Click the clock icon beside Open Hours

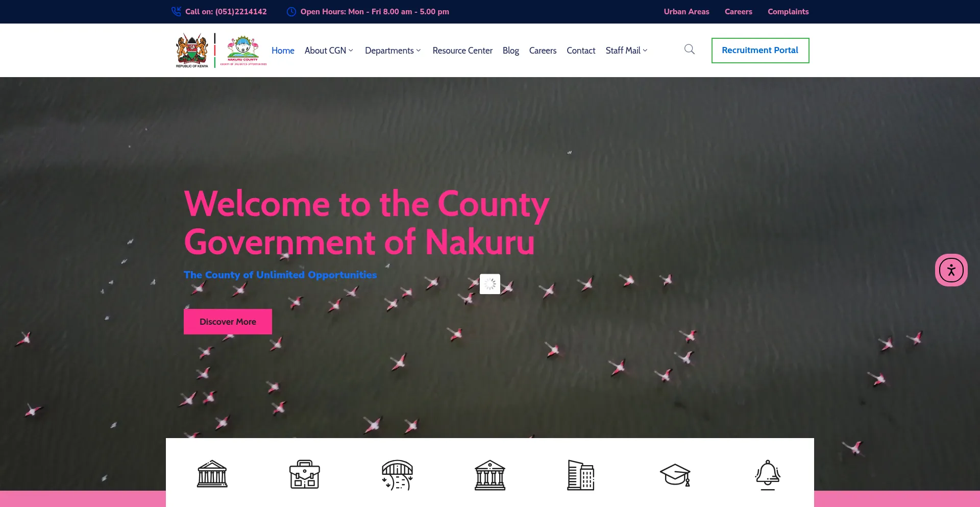tap(291, 11)
